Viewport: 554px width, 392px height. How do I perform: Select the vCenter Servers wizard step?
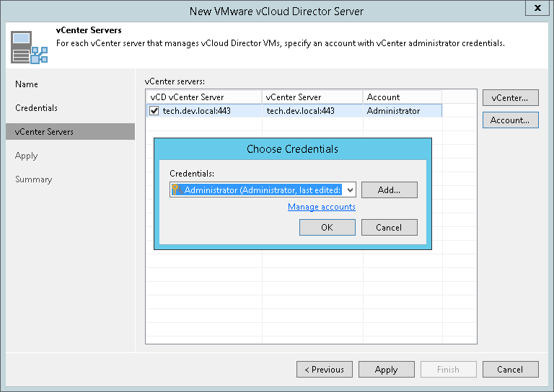pos(70,132)
